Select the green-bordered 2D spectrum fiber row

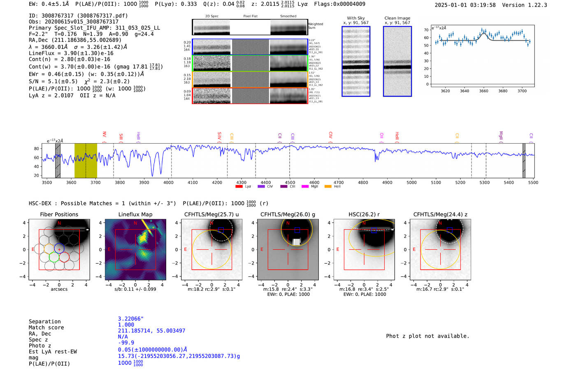tap(250, 63)
